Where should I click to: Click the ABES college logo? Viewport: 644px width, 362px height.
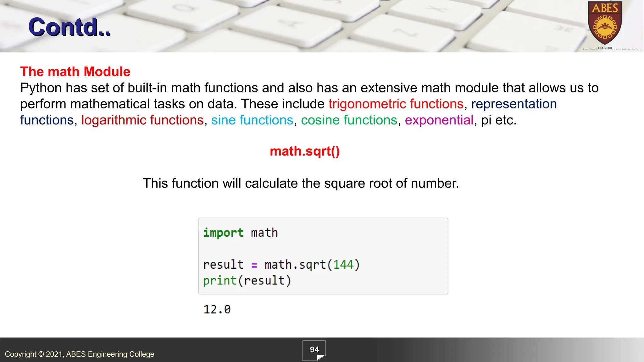pyautogui.click(x=605, y=23)
